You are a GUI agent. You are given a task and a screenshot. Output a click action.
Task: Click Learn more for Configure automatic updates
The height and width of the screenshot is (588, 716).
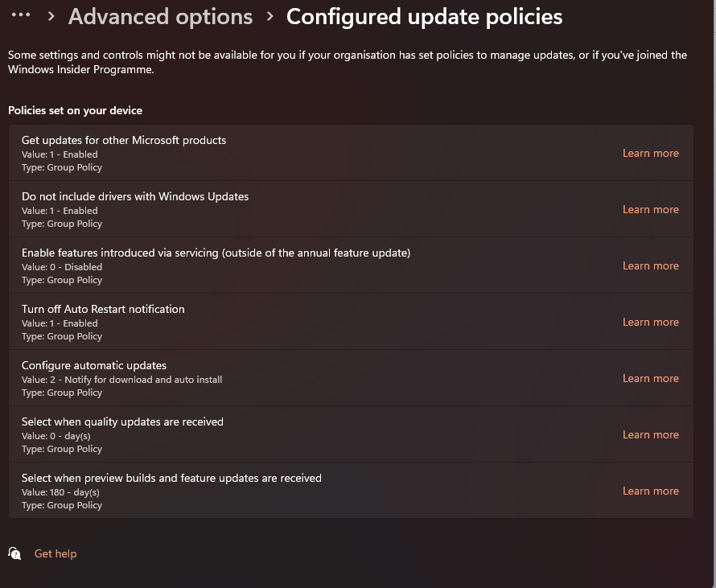(x=650, y=378)
